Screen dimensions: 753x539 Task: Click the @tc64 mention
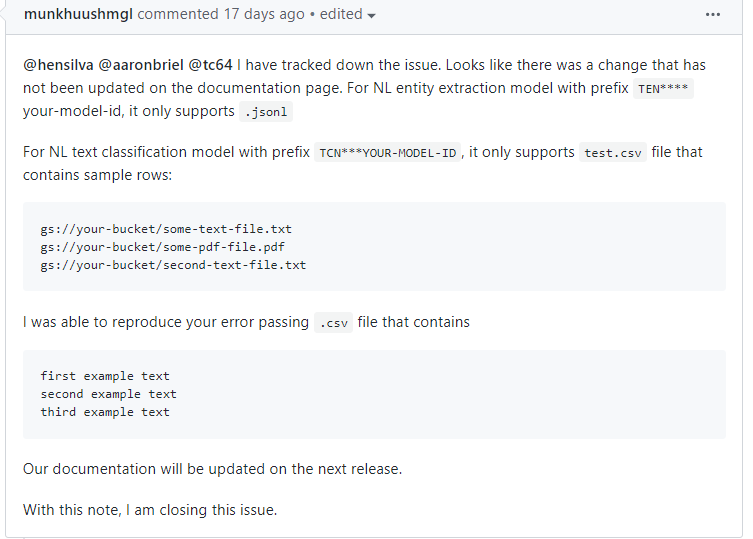click(210, 65)
